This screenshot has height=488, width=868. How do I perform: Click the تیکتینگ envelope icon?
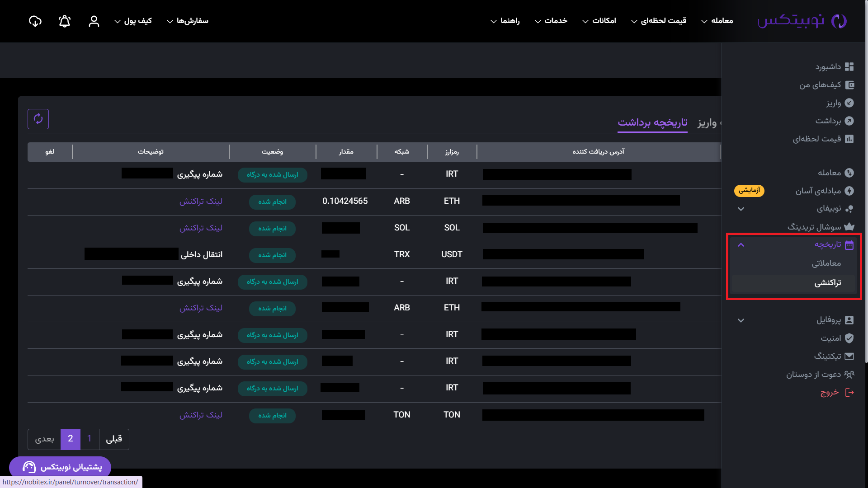point(849,356)
